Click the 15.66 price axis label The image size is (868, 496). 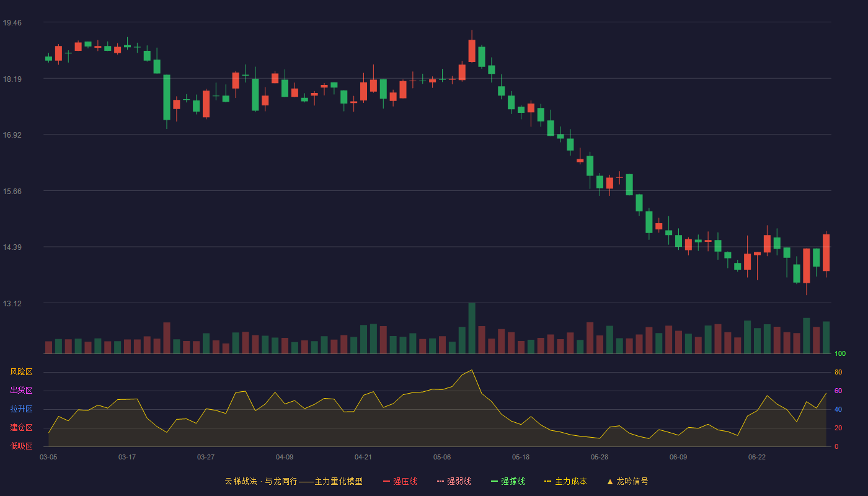[x=12, y=192]
